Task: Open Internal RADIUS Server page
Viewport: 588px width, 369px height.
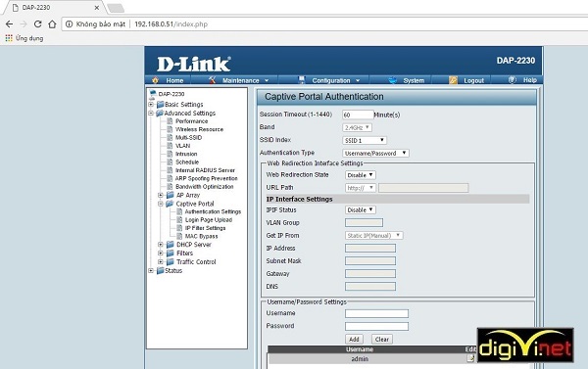Action: pyautogui.click(x=205, y=170)
